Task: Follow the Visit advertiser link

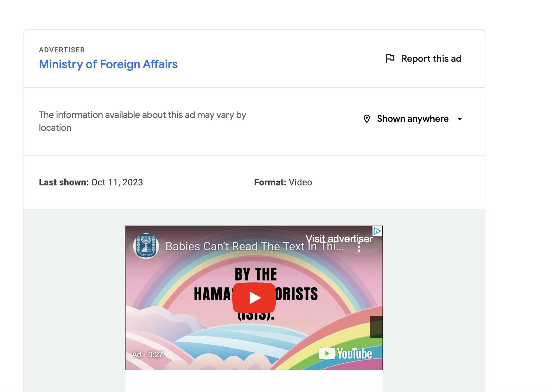Action: pos(339,239)
